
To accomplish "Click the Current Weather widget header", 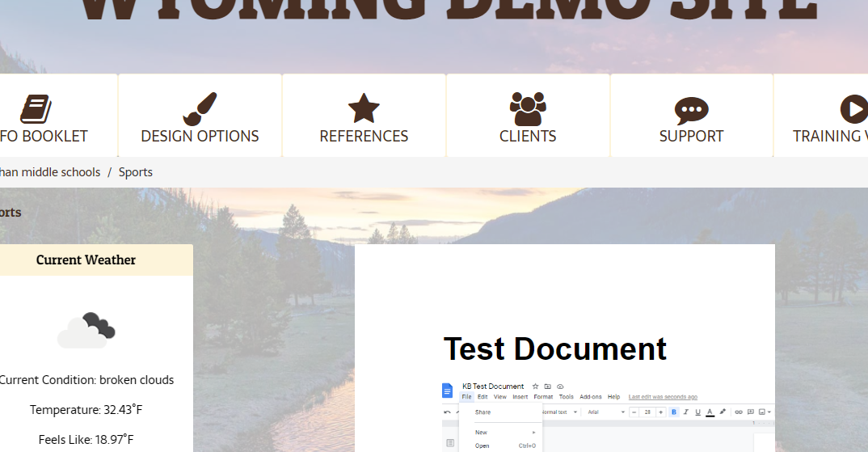I will pyautogui.click(x=86, y=260).
